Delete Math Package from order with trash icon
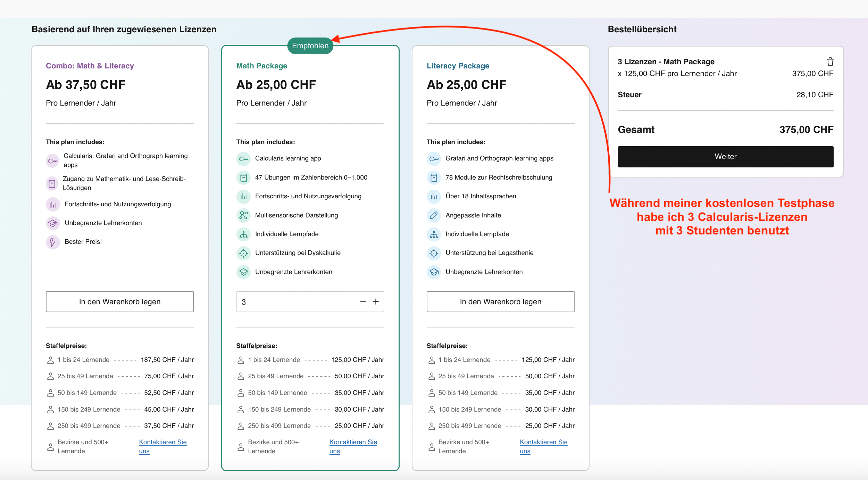The width and height of the screenshot is (868, 480). point(830,62)
